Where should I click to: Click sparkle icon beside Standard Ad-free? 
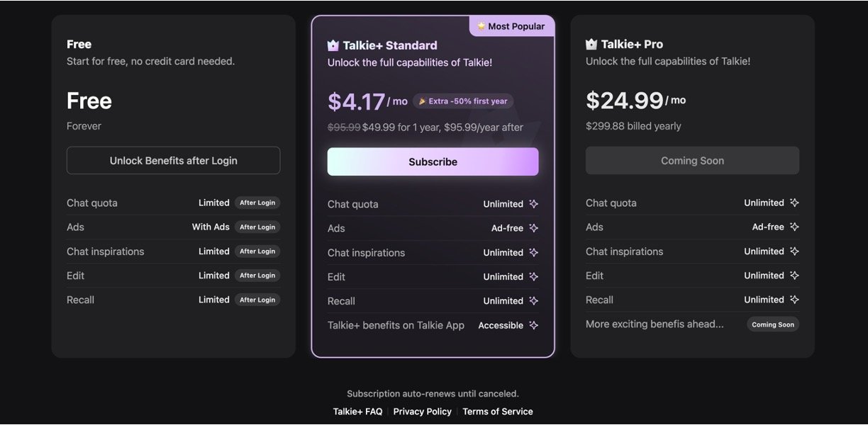pyautogui.click(x=533, y=228)
